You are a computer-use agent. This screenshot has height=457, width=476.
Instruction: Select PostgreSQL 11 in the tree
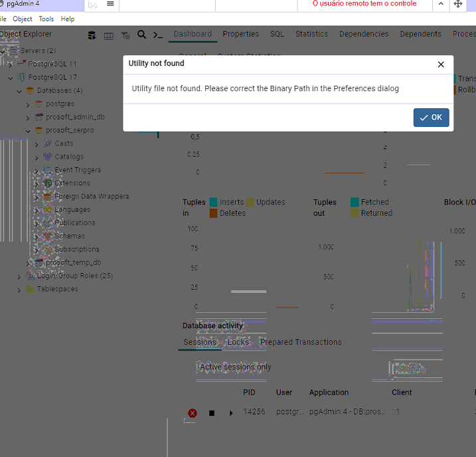pyautogui.click(x=52, y=64)
